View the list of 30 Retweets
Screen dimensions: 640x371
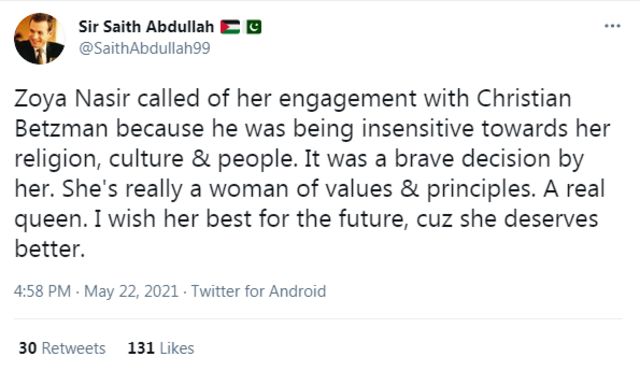(62, 348)
